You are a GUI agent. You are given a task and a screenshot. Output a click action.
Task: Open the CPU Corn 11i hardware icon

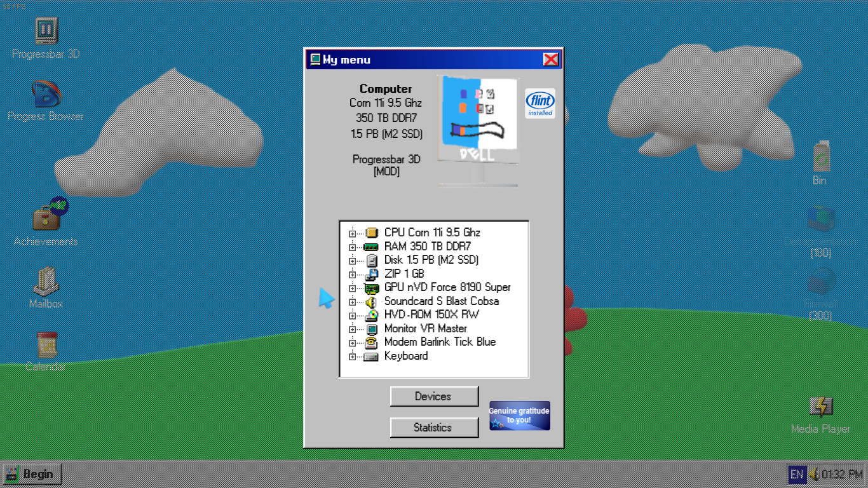click(372, 233)
